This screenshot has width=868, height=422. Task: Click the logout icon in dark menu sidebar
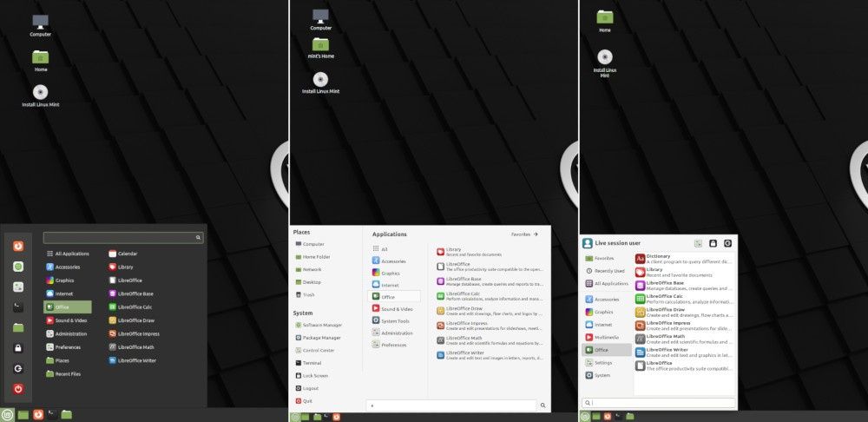coord(18,368)
